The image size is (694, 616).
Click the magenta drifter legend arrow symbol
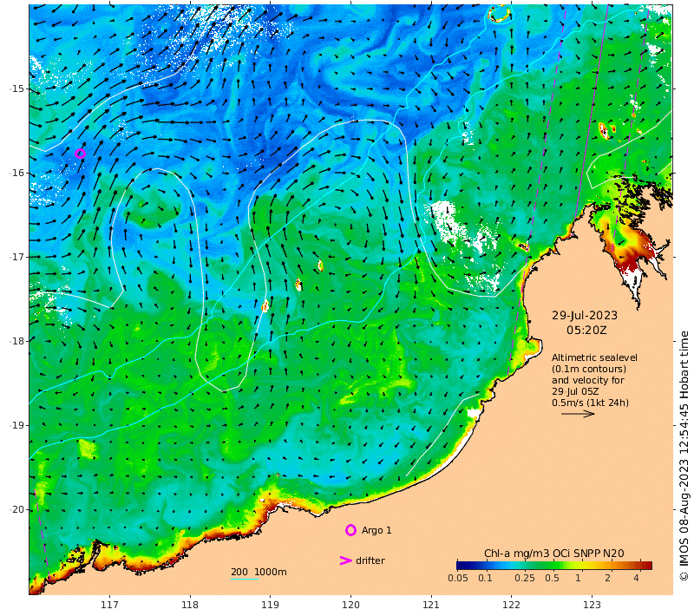click(345, 560)
